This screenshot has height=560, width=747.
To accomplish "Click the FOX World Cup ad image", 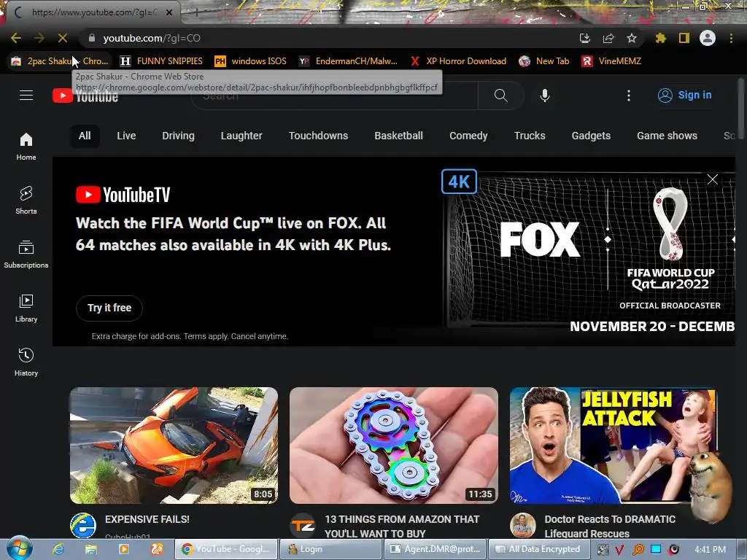I will 589,251.
